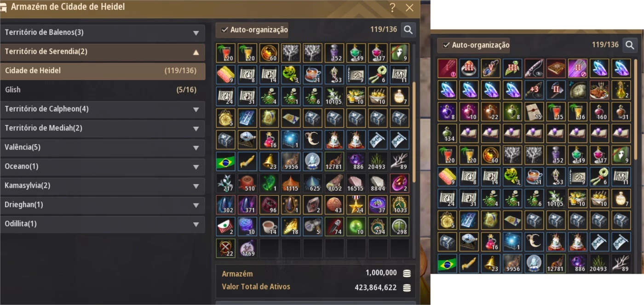The height and width of the screenshot is (305, 644).
Task: Collapse Território de Serendia(2) section
Action: tap(103, 52)
